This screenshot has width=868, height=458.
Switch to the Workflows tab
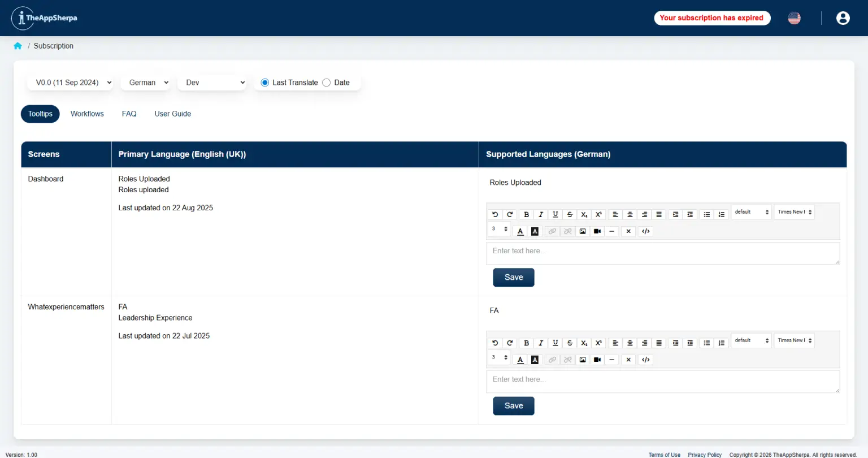tap(87, 114)
